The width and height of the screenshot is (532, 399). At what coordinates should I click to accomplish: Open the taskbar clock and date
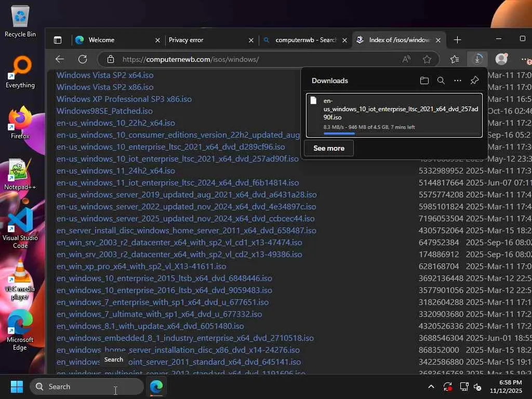coord(506,387)
